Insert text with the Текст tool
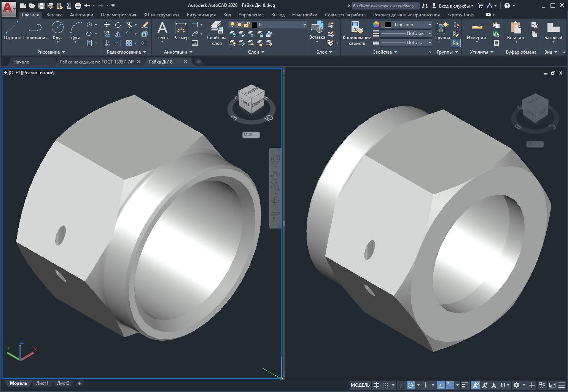 click(x=162, y=30)
